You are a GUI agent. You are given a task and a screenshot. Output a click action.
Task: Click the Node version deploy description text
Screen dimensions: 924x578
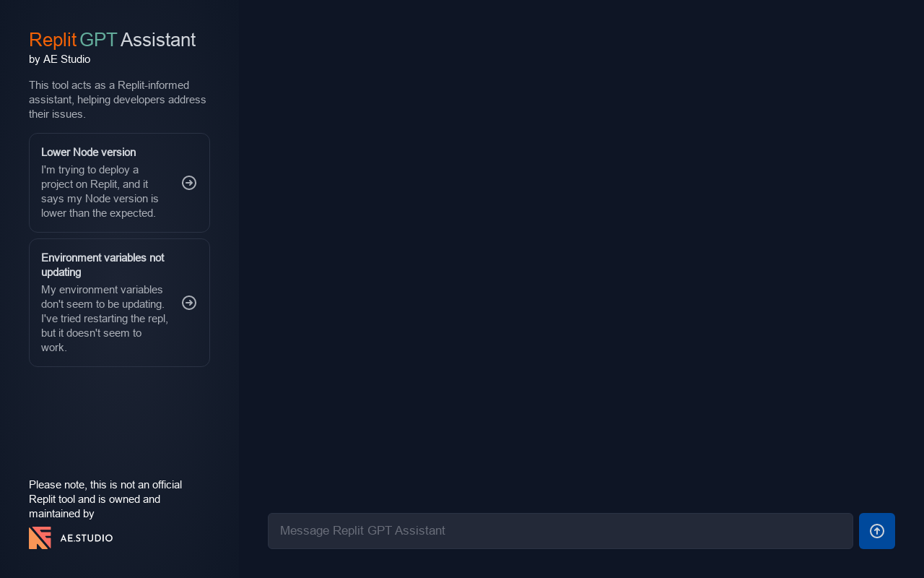tap(100, 191)
